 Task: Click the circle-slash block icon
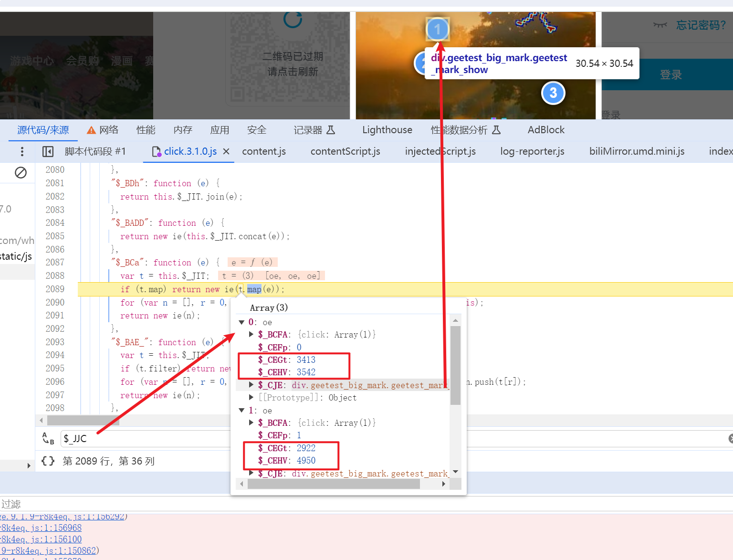pyautogui.click(x=21, y=173)
